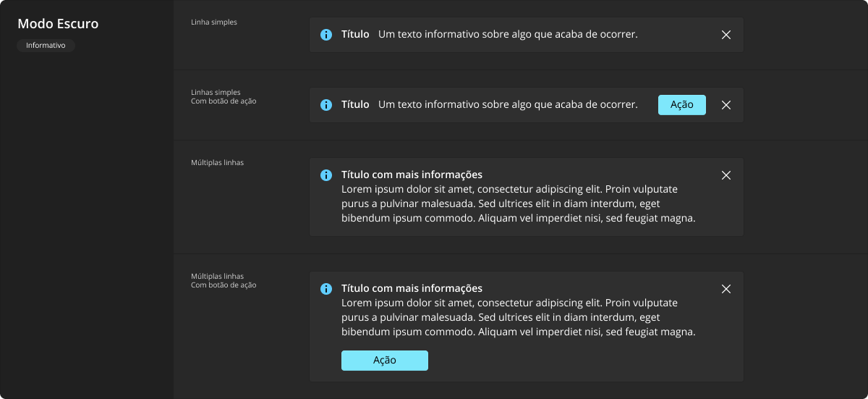Click the info icon in the multi-line alert with Ação button
Viewport: 868px width, 399px height.
tap(326, 289)
